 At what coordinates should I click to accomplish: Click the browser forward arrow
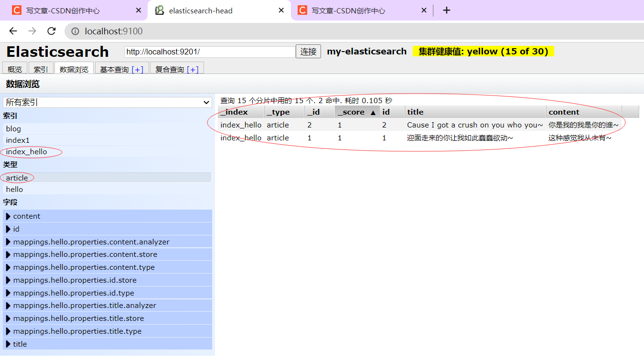32,31
